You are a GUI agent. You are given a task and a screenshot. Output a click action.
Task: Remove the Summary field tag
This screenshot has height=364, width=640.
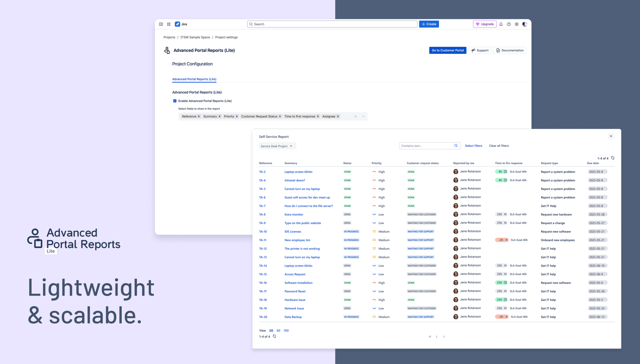click(220, 116)
